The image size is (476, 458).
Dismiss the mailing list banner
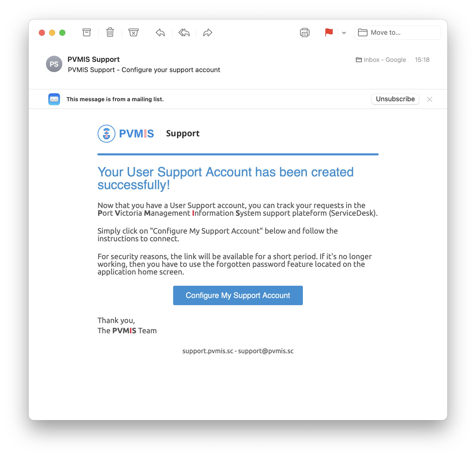430,99
